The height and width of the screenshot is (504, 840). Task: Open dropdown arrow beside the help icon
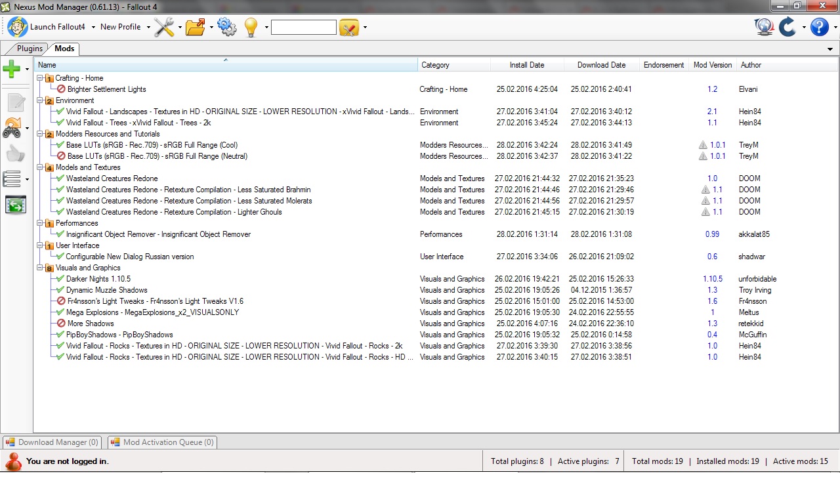point(835,28)
